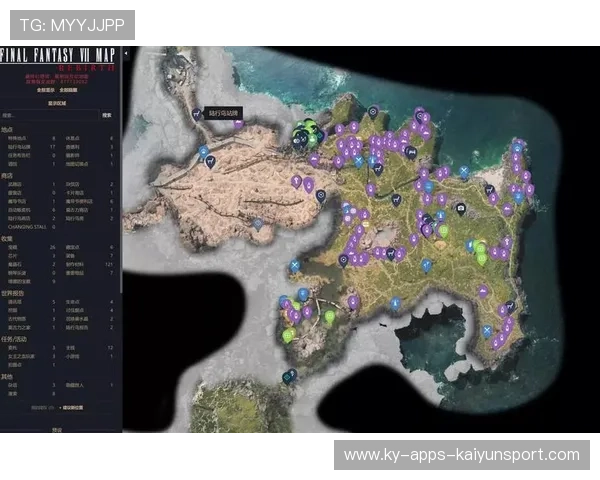600x480 pixels.
Task: Select the blue marker in the desert wasteland
Action: pos(257,225)
